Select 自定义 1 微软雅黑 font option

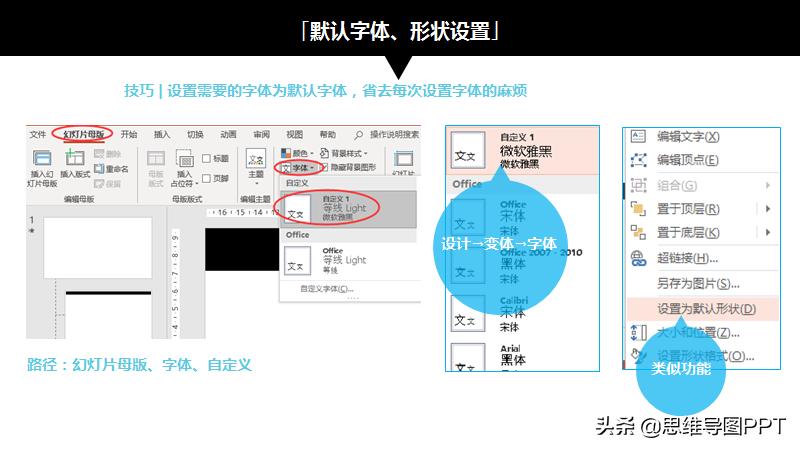click(522, 151)
